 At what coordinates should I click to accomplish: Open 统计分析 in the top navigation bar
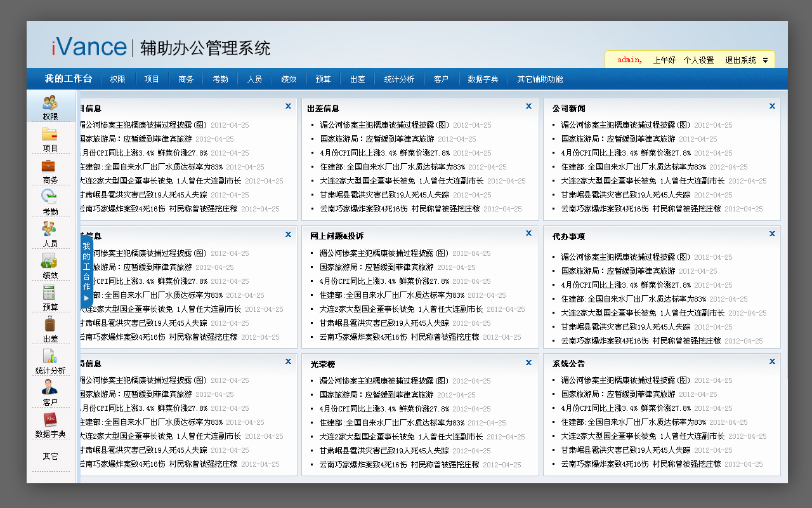tap(399, 79)
